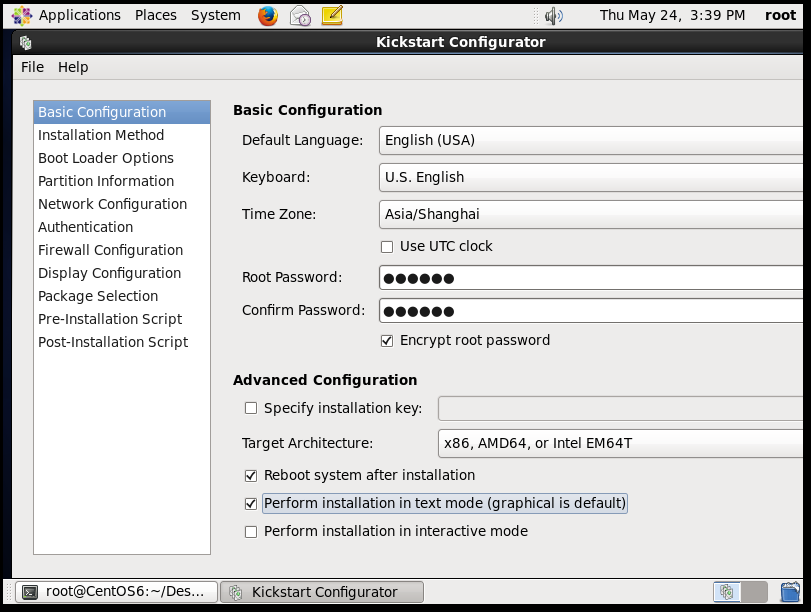Click the Root Password field
Viewport: 811px width, 612px height.
(591, 278)
